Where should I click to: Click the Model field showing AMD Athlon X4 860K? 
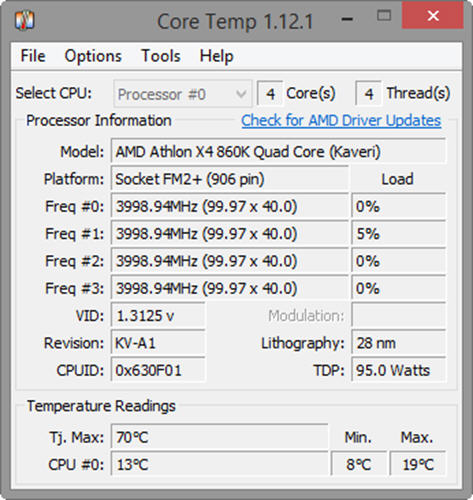click(278, 152)
